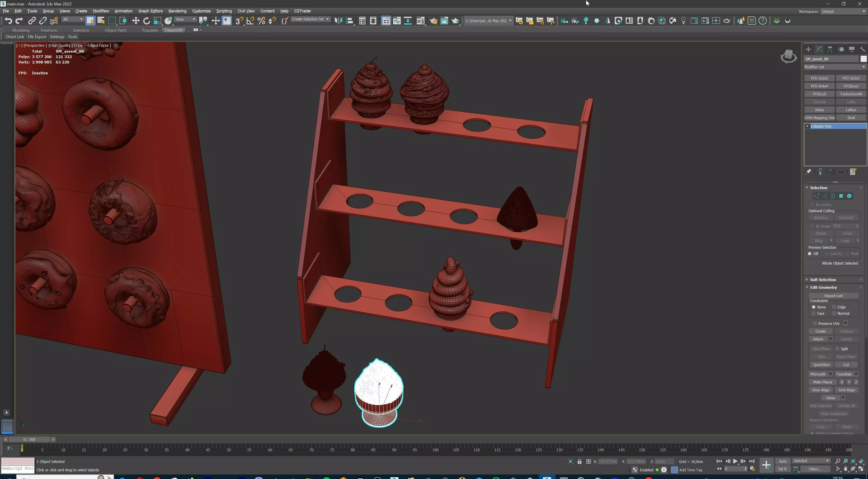868x479 pixels.
Task: Click the Undo arrow icon
Action: [8, 21]
